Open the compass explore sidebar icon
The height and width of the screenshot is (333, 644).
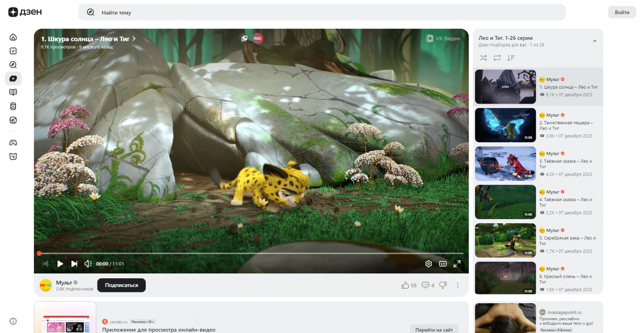tap(13, 65)
